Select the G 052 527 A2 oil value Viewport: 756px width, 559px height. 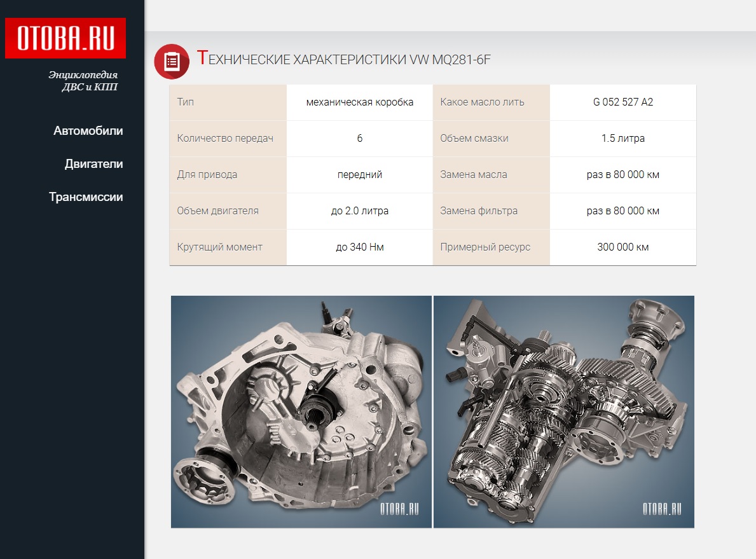pyautogui.click(x=623, y=102)
